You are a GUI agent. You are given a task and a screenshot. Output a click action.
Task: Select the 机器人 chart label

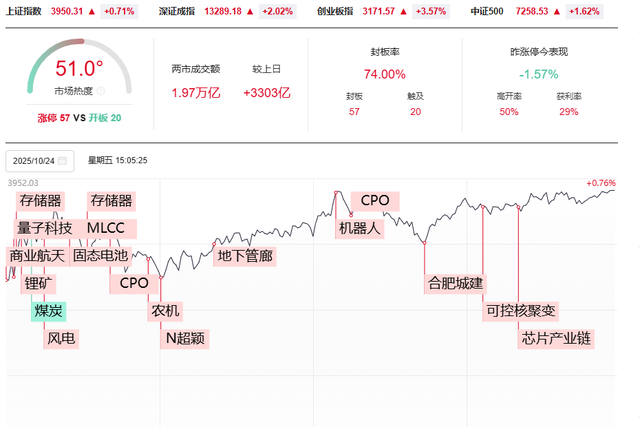click(360, 228)
